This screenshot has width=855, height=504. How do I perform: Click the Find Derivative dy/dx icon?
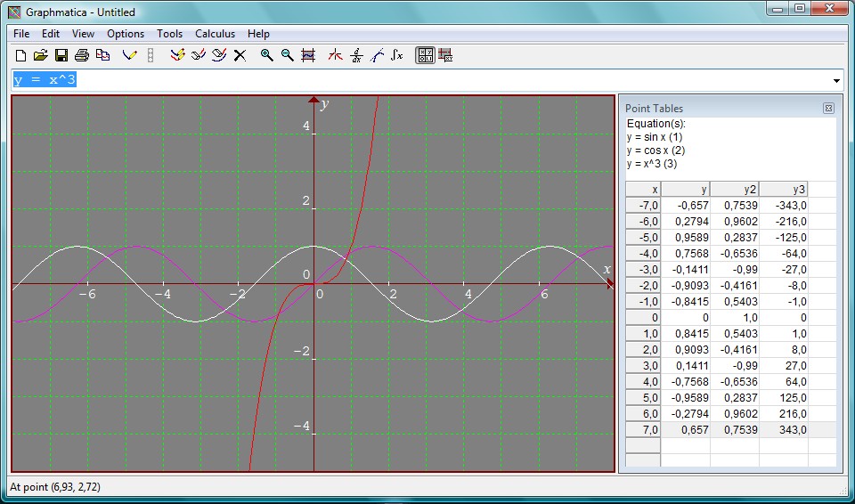356,55
